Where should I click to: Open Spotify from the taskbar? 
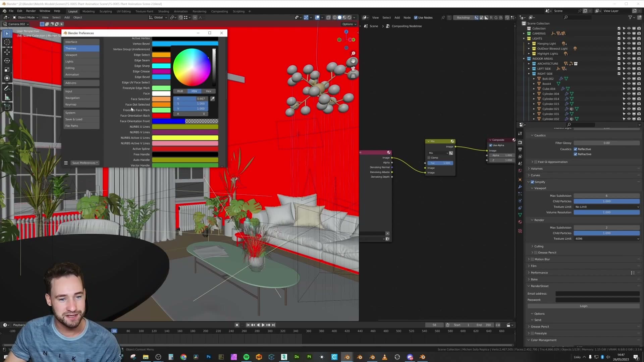click(247, 357)
